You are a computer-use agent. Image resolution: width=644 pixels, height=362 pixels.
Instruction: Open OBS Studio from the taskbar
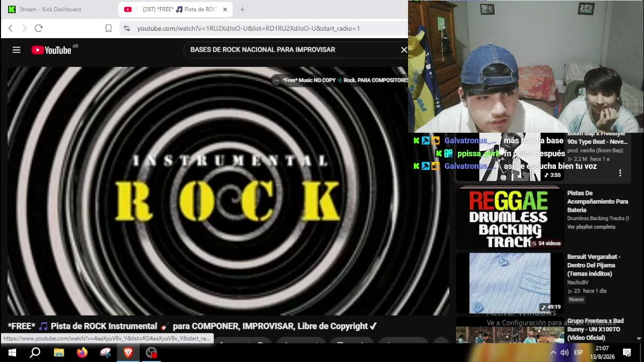click(x=151, y=352)
